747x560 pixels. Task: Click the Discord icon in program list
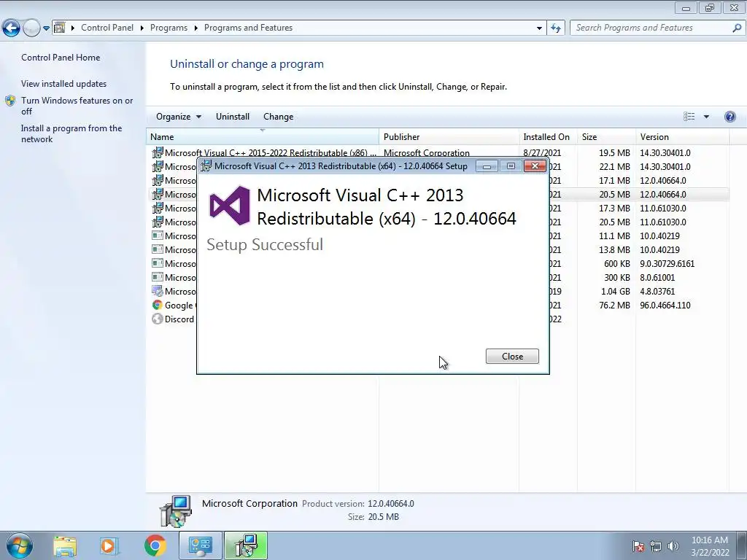158,319
